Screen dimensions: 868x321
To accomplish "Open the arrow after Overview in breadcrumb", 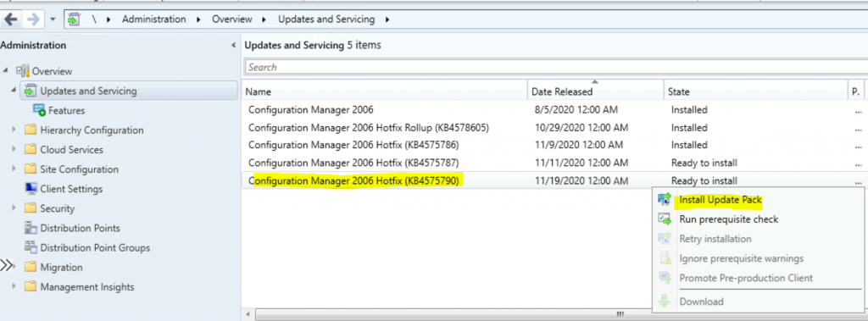I will [264, 19].
